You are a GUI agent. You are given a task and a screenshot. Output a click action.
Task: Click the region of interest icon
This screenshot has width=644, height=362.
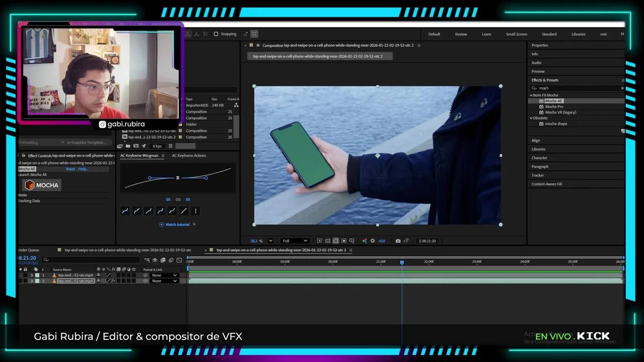click(344, 241)
